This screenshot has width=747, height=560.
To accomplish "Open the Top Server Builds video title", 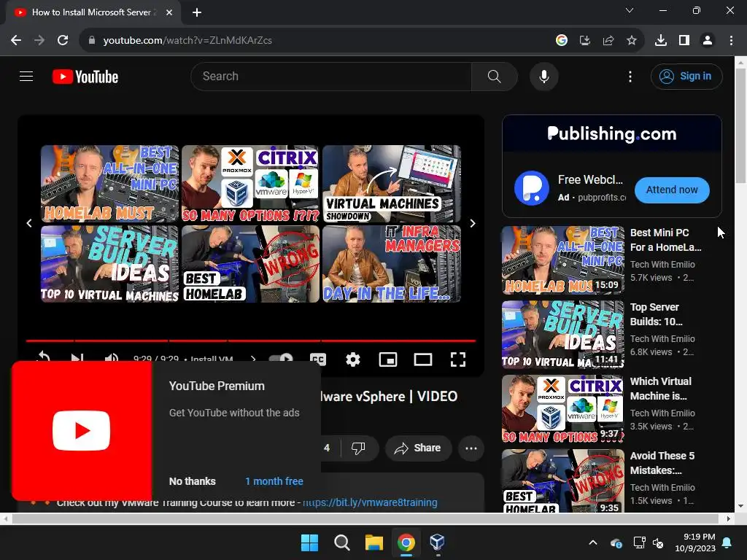I will tap(656, 314).
